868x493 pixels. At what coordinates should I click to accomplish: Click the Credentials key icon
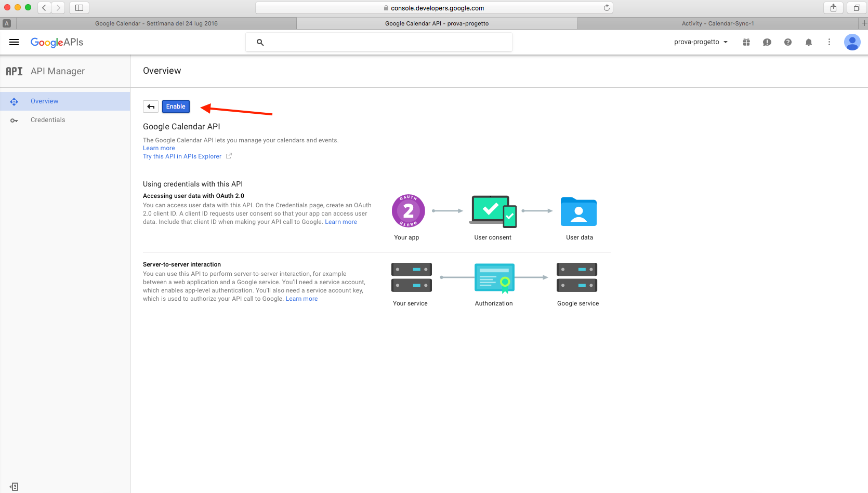(14, 121)
